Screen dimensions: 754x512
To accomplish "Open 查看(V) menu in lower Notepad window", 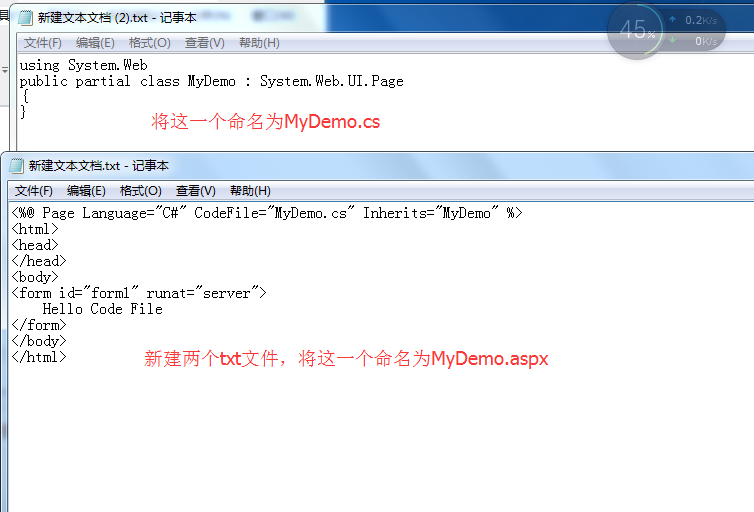I will [196, 191].
